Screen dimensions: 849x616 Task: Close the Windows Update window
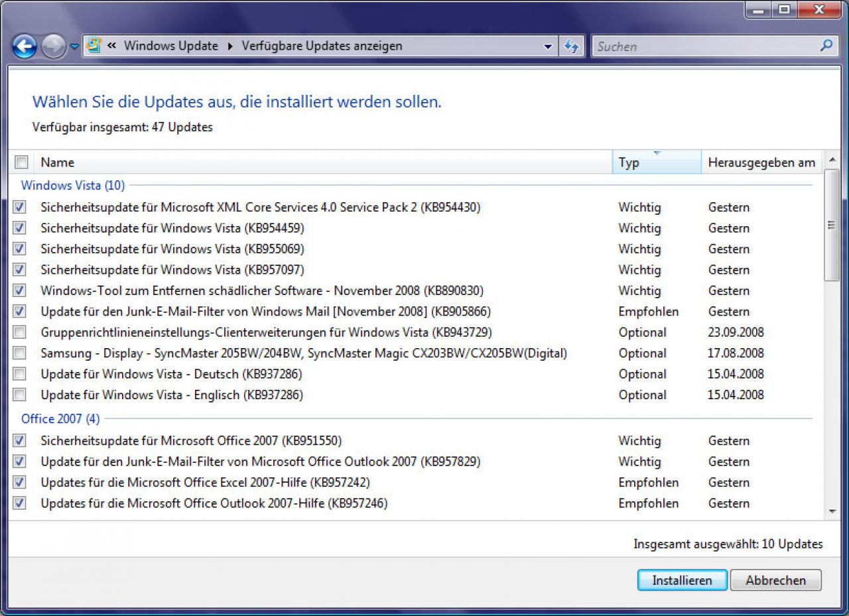click(x=818, y=9)
